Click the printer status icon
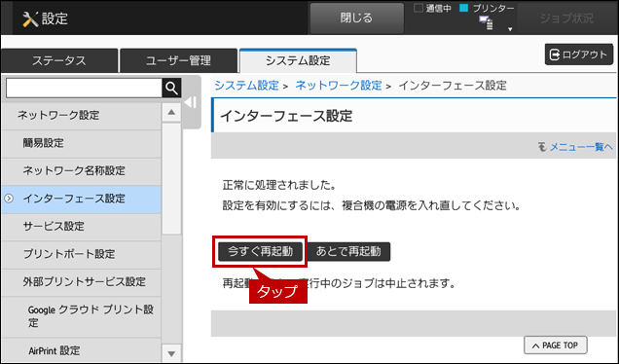 coord(486,22)
